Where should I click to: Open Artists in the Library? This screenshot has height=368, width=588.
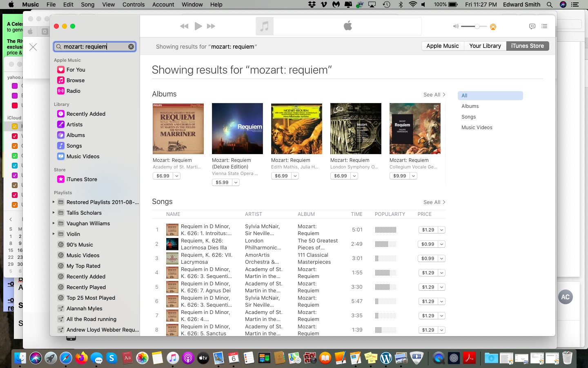[x=74, y=125]
